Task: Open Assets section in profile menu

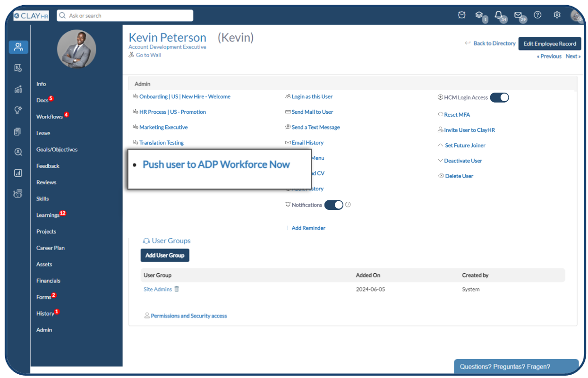Action: click(x=44, y=264)
